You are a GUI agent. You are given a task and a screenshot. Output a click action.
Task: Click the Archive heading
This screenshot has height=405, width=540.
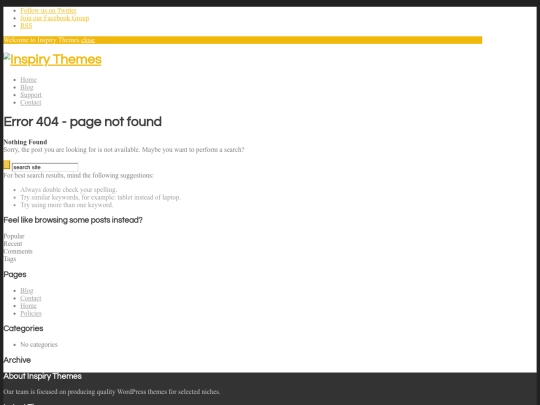tap(17, 360)
